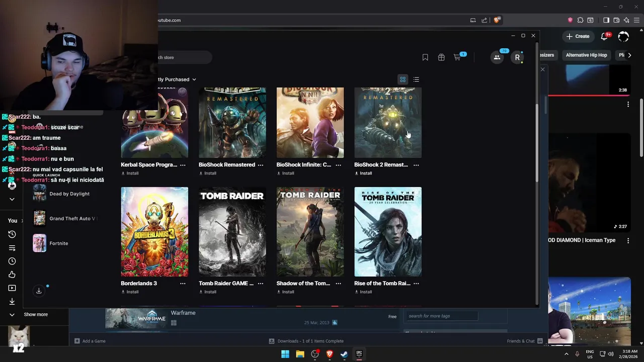
Task: Open options menu for Shadow of the Tomb Raider
Action: [x=339, y=284]
